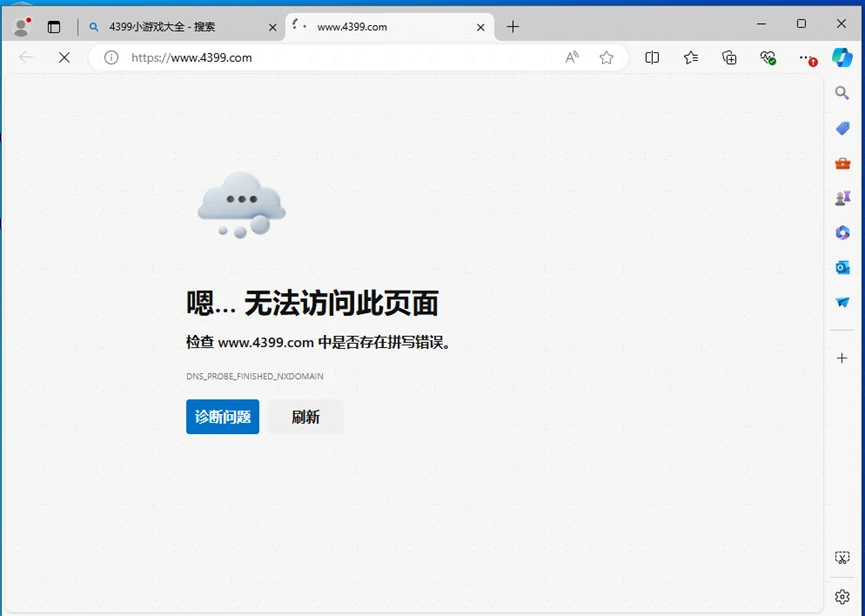Screen dimensions: 865x616
Task: Open Microsoft 365 in sidebar
Action: [x=842, y=233]
